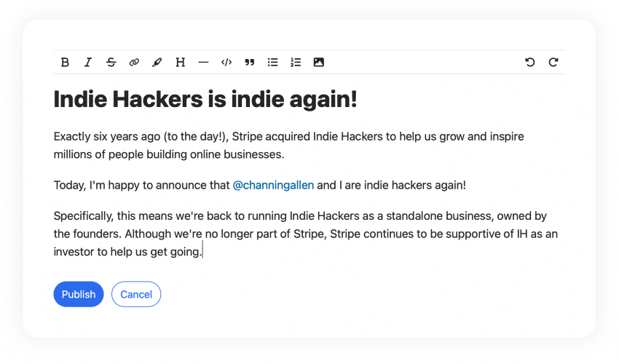
Task: Select the highlighter tool
Action: [157, 63]
